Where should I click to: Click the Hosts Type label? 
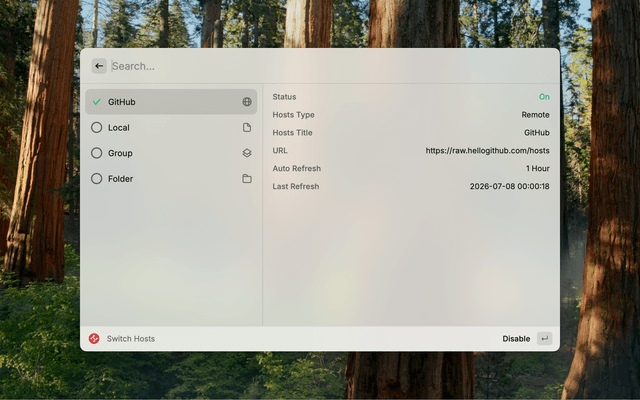pos(293,115)
